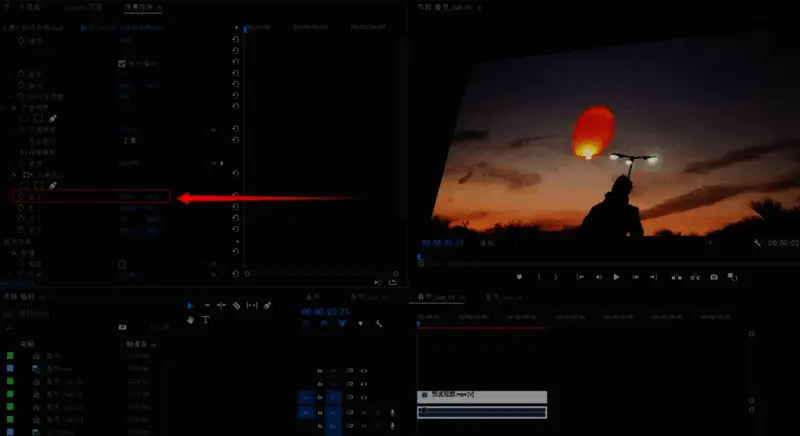Toggle Uniform Scale checkbox
Screen dimensions: 800x436
point(121,63)
